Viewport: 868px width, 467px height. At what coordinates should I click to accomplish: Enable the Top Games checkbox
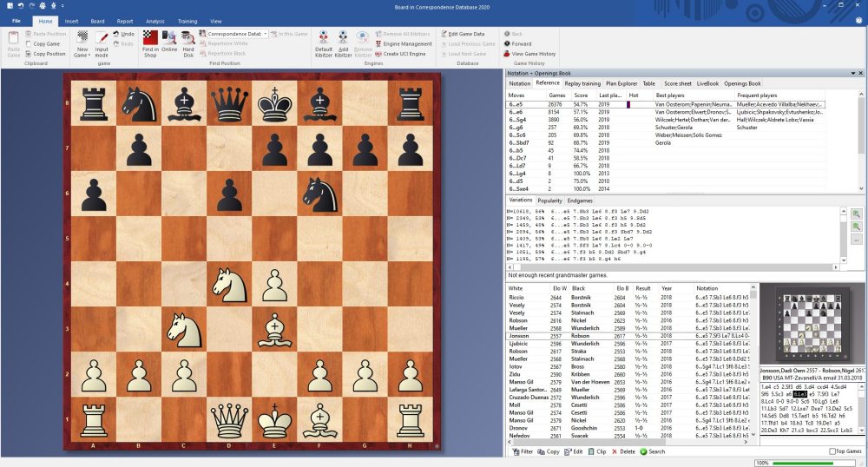831,451
